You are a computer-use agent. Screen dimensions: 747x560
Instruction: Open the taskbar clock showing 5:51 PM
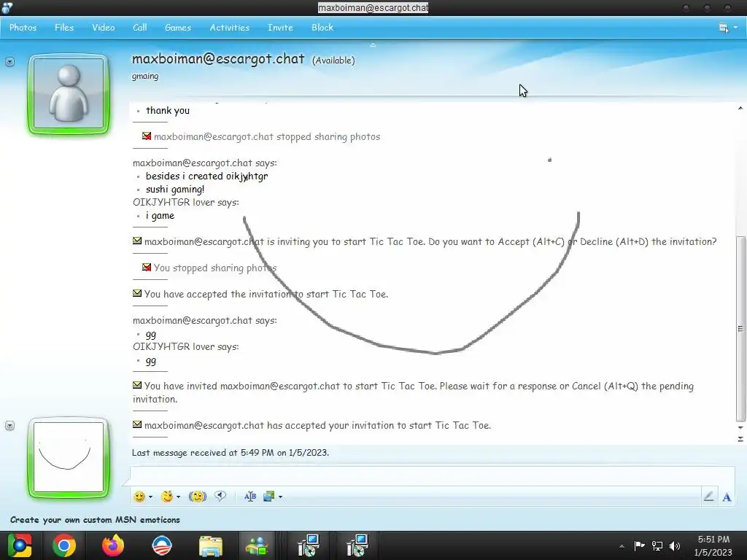coord(713,545)
